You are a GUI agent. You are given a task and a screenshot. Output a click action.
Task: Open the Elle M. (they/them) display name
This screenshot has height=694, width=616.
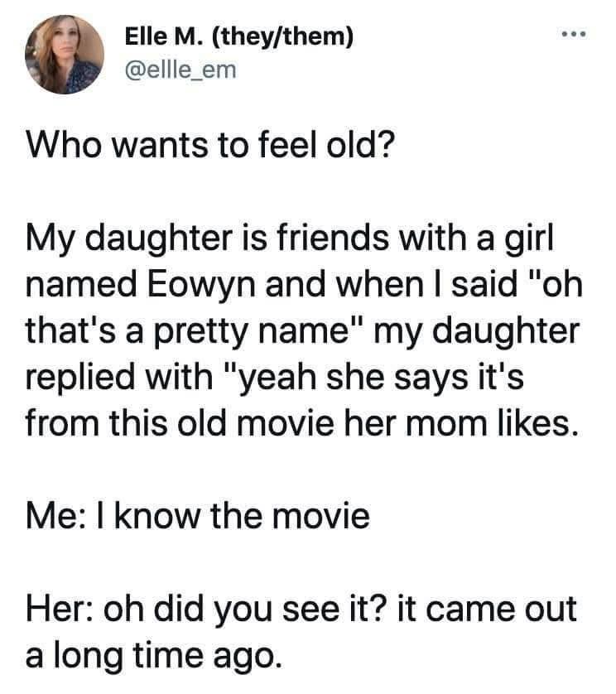pos(239,36)
